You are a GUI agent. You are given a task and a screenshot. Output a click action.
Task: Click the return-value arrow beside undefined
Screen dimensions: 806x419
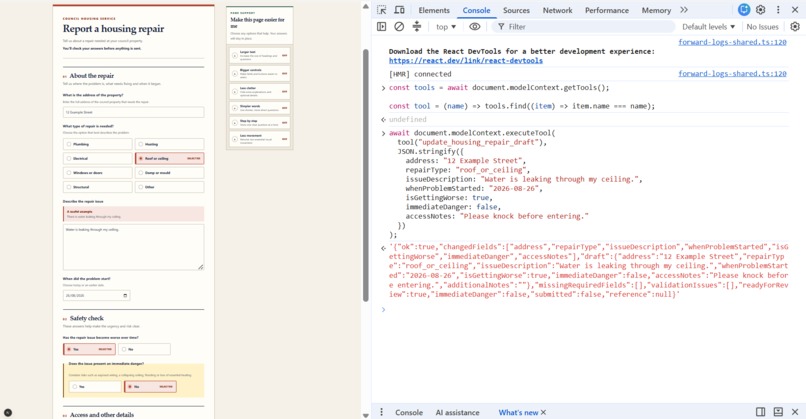(383, 119)
